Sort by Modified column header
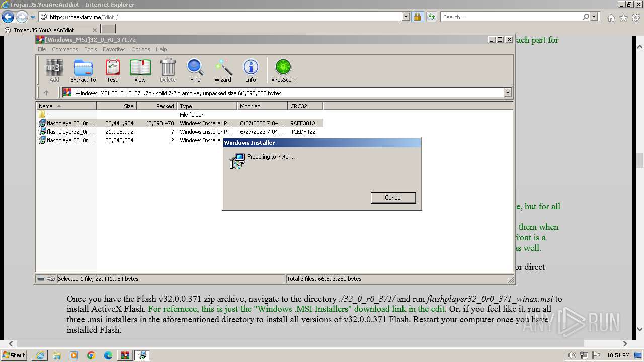The height and width of the screenshot is (362, 644). [x=263, y=106]
